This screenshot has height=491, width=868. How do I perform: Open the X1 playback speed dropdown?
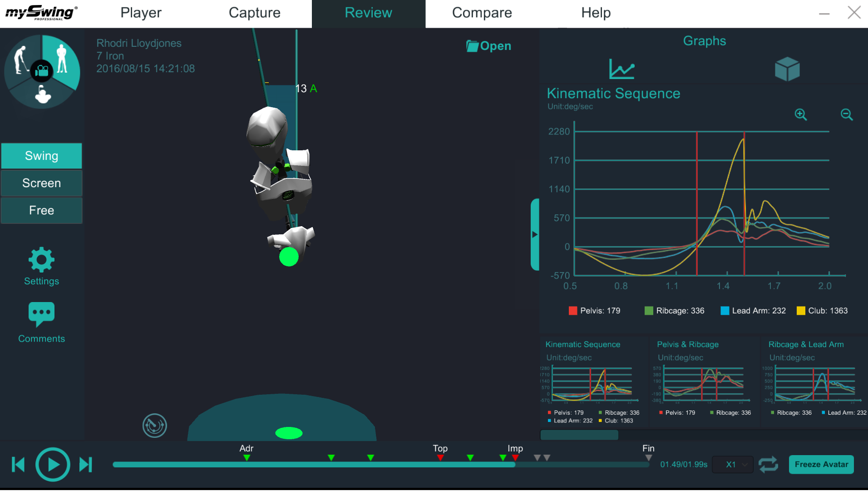[x=733, y=465]
